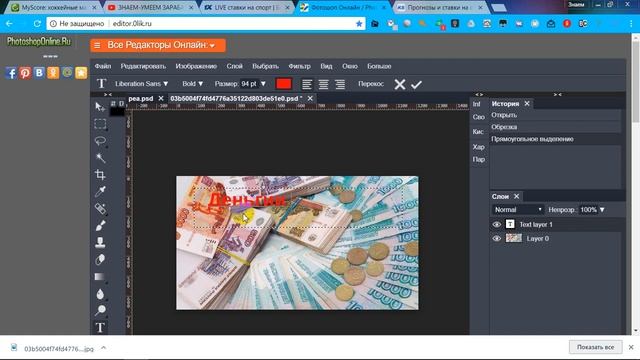
Task: Expand Все Редакторы Онлайн menu
Action: [158, 45]
